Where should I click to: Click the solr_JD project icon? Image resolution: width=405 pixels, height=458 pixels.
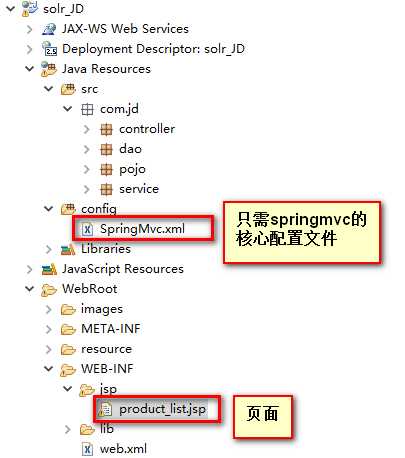(x=30, y=8)
